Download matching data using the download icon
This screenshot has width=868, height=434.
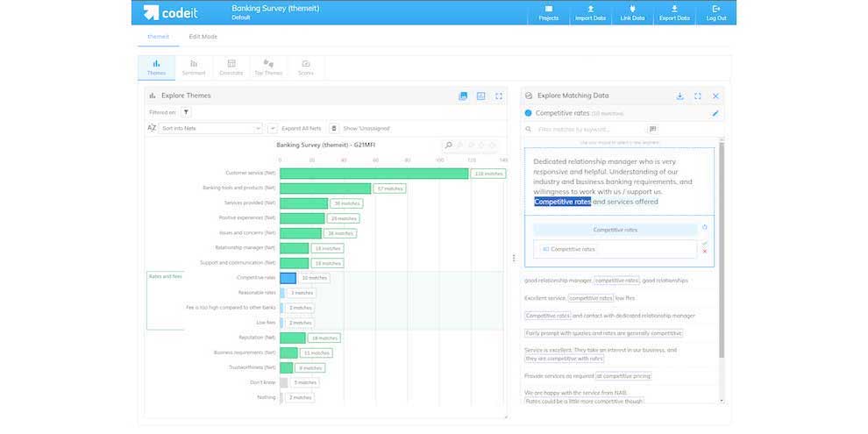(x=679, y=96)
